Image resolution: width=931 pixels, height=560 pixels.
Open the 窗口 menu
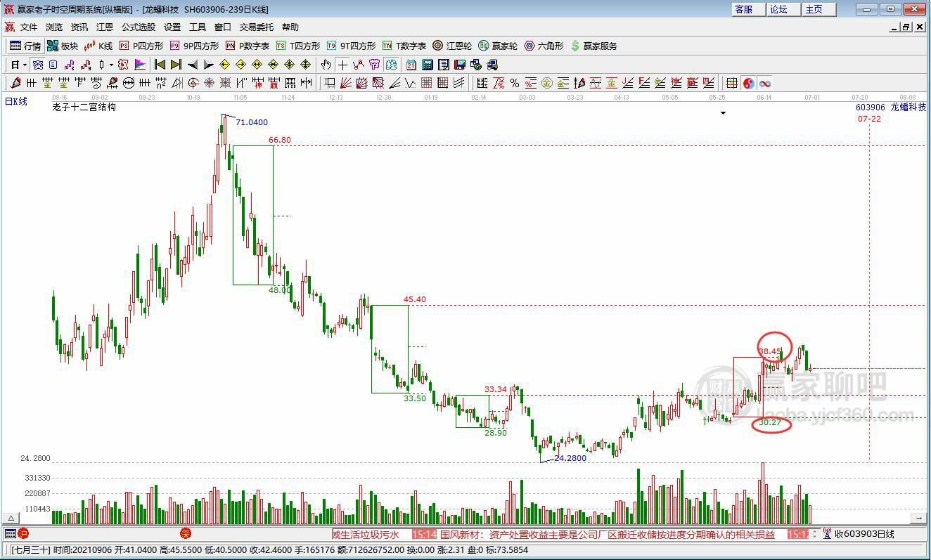click(223, 27)
